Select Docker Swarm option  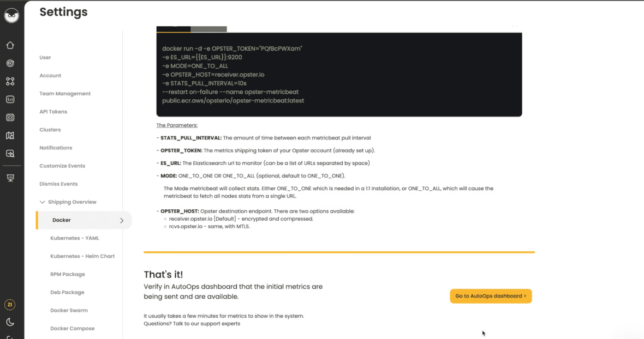69,310
